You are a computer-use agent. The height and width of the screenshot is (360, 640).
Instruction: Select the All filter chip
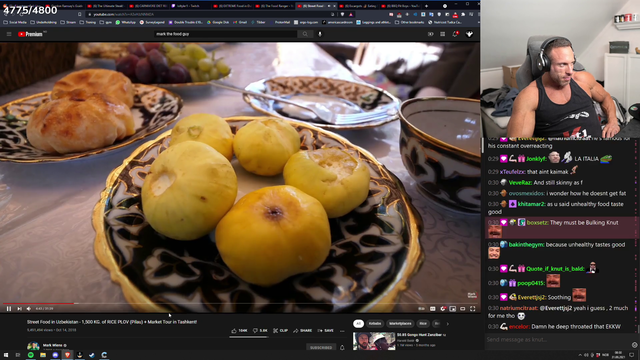358,324
